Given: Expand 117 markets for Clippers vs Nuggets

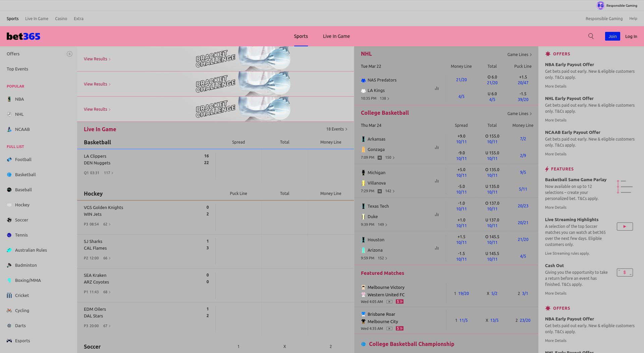Looking at the screenshot, I should 109,173.
